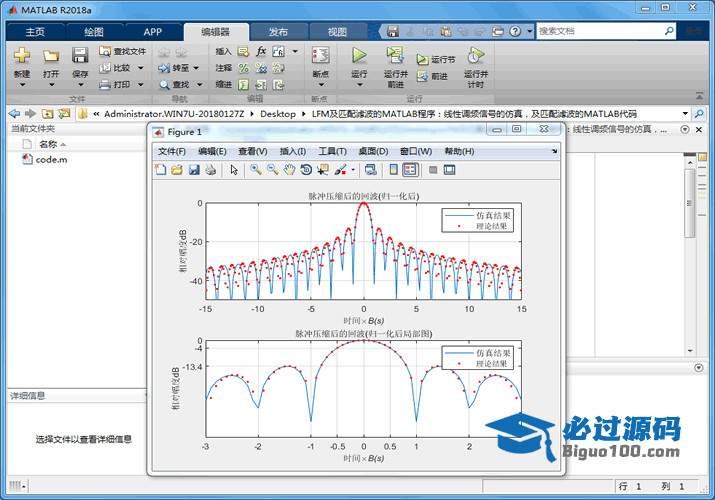
Task: Click the navigate Back arrow in address bar
Action: 14,113
